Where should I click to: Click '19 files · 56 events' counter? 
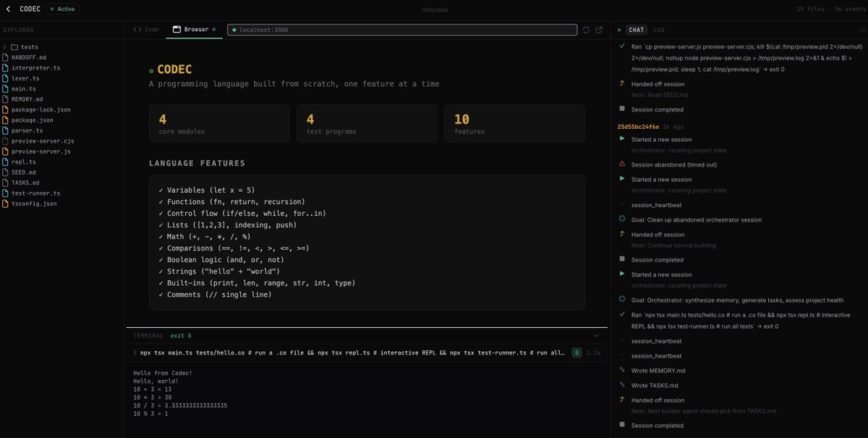click(830, 9)
